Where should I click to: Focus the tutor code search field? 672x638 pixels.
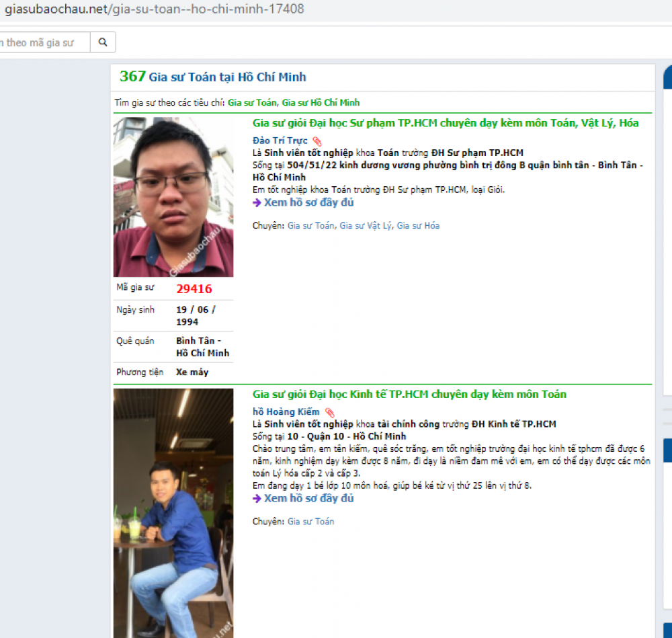pos(44,42)
